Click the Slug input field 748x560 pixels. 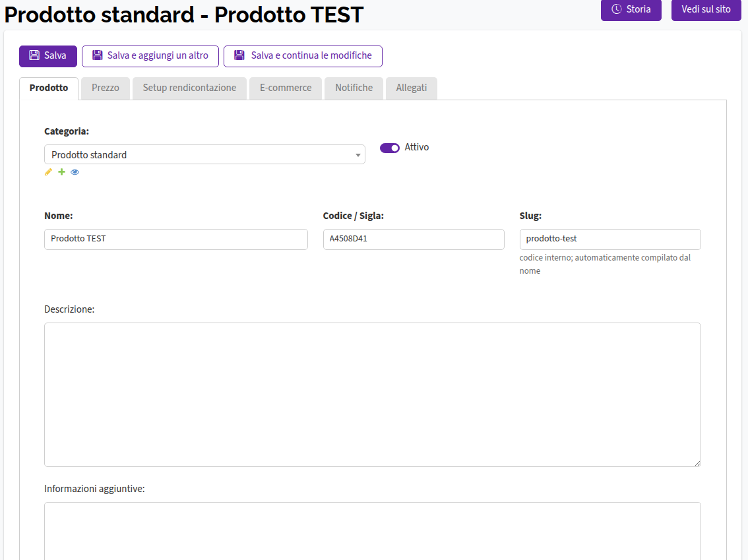coord(610,239)
